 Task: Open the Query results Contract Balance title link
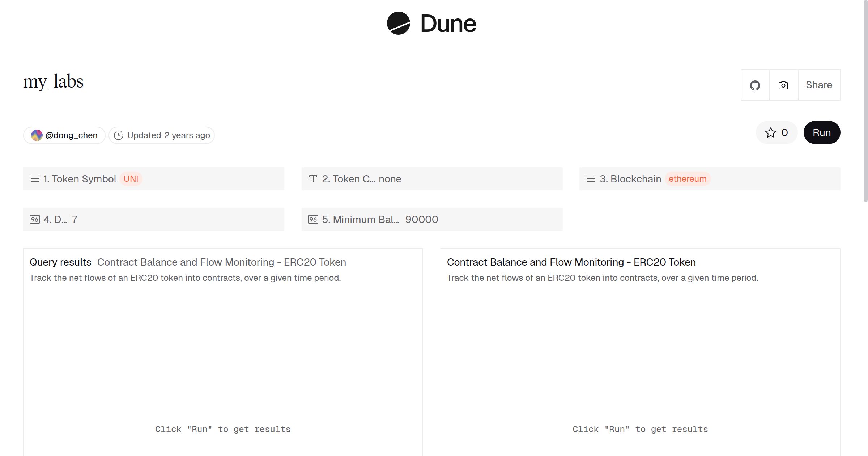tap(221, 262)
